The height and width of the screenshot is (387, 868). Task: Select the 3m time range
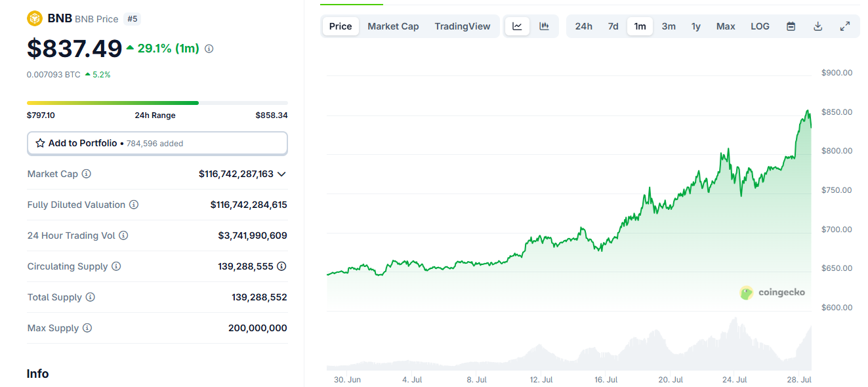(x=669, y=26)
